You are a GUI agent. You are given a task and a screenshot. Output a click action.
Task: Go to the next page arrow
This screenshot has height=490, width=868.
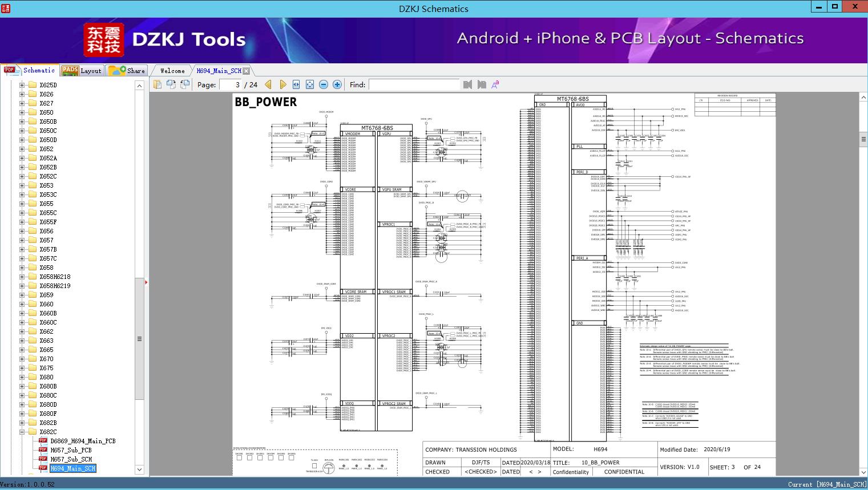[282, 84]
